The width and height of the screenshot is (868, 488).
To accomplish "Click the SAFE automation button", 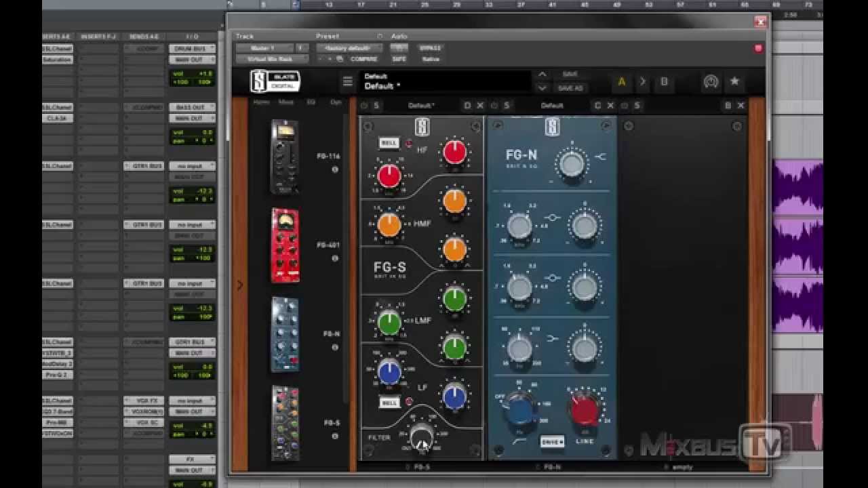I will click(x=399, y=59).
